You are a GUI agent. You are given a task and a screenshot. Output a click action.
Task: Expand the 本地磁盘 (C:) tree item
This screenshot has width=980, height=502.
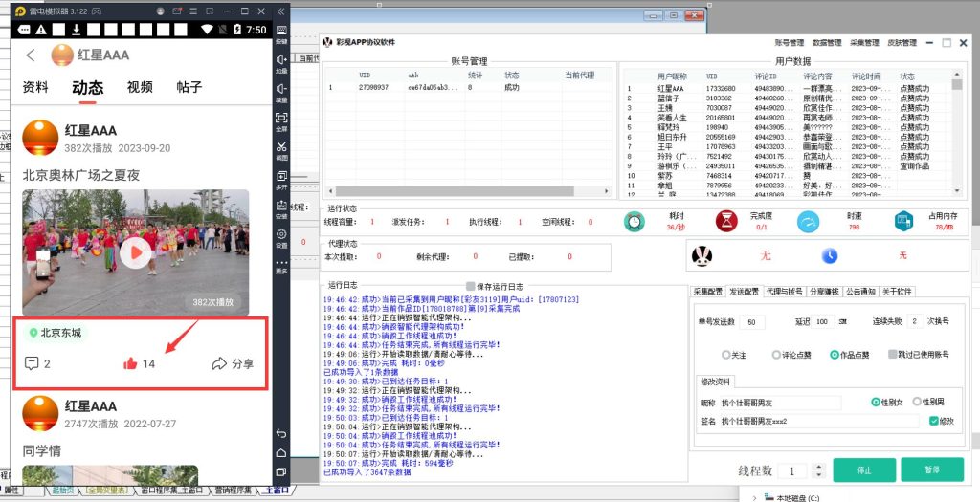(x=753, y=497)
